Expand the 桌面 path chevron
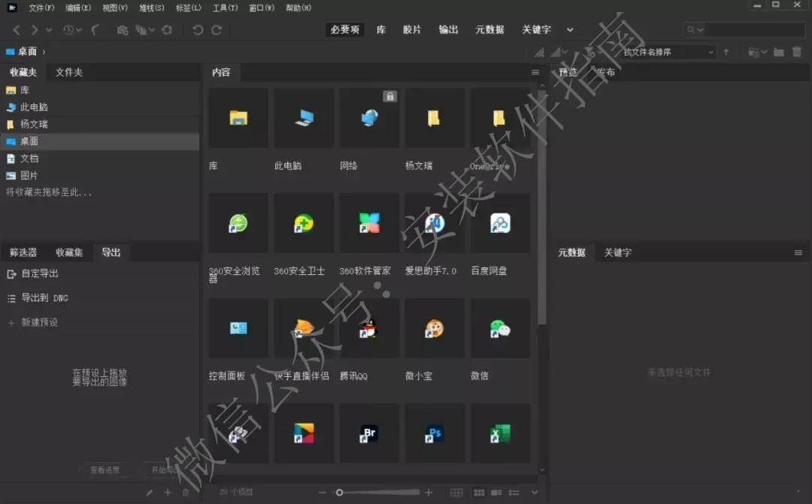 click(x=44, y=52)
